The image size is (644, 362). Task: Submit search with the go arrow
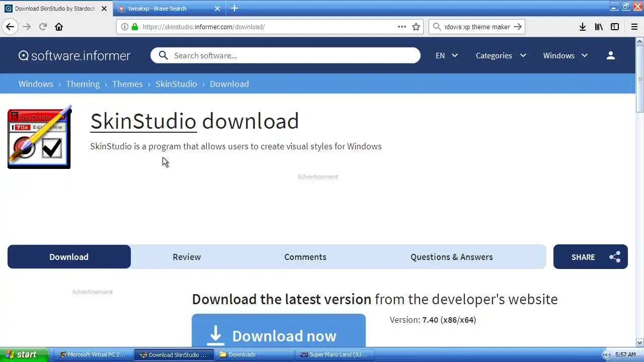coord(518,27)
